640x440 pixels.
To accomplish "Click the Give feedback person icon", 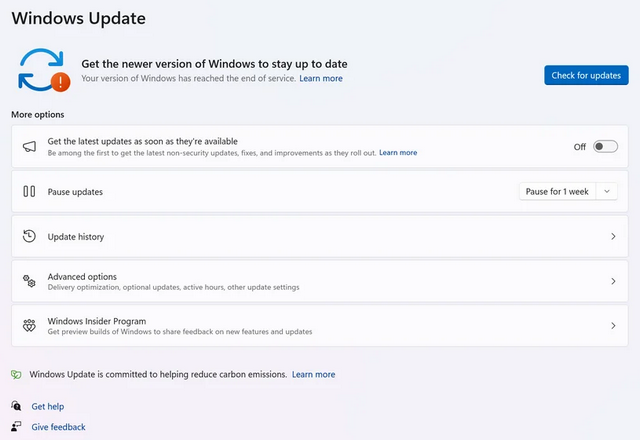I will point(16,427).
